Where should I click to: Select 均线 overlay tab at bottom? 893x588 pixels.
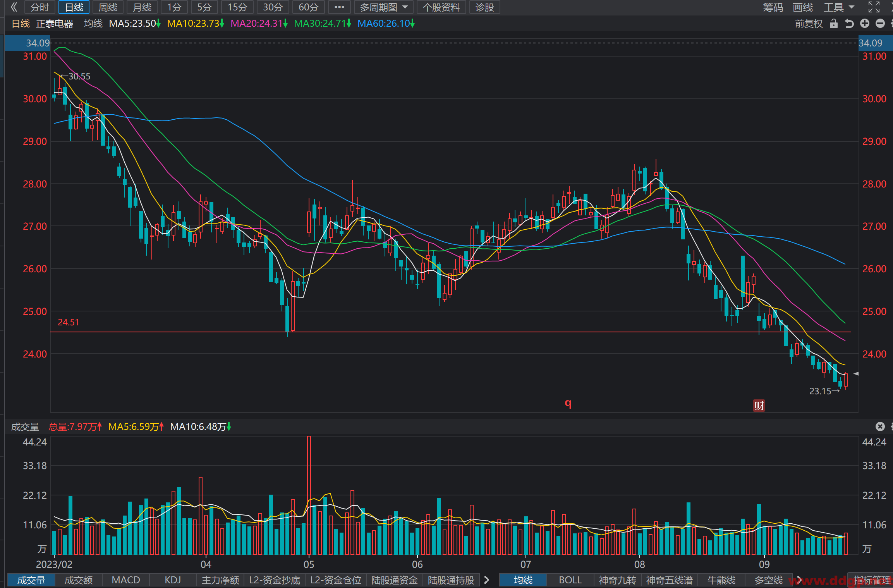point(523,580)
